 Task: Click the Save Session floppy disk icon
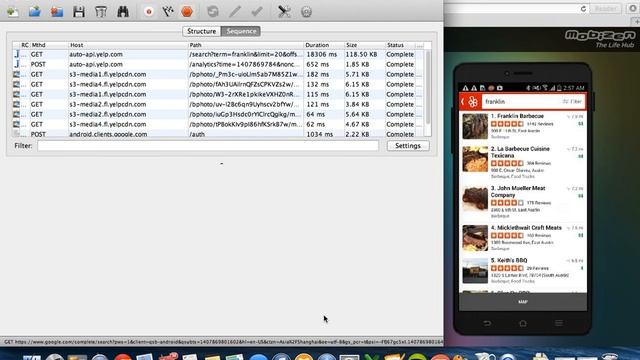click(x=79, y=11)
